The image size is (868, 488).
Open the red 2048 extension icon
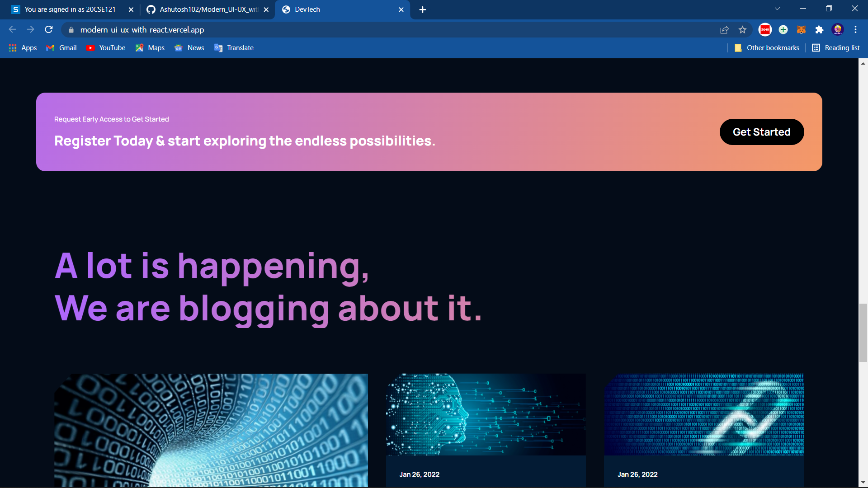(x=765, y=30)
